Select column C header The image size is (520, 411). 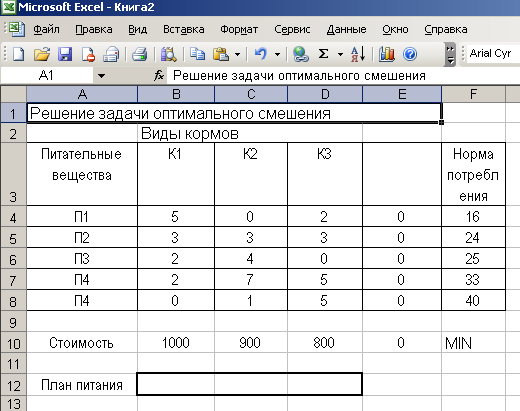pyautogui.click(x=251, y=94)
